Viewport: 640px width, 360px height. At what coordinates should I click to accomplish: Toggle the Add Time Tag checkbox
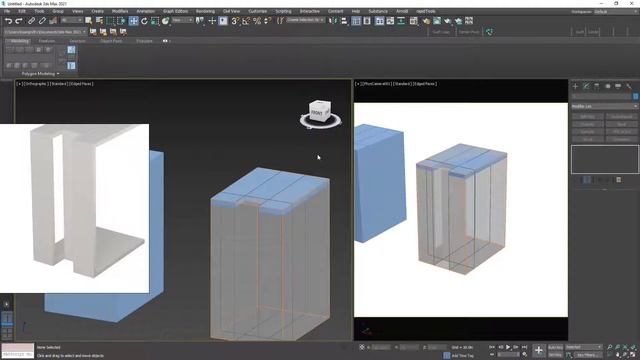pos(447,356)
